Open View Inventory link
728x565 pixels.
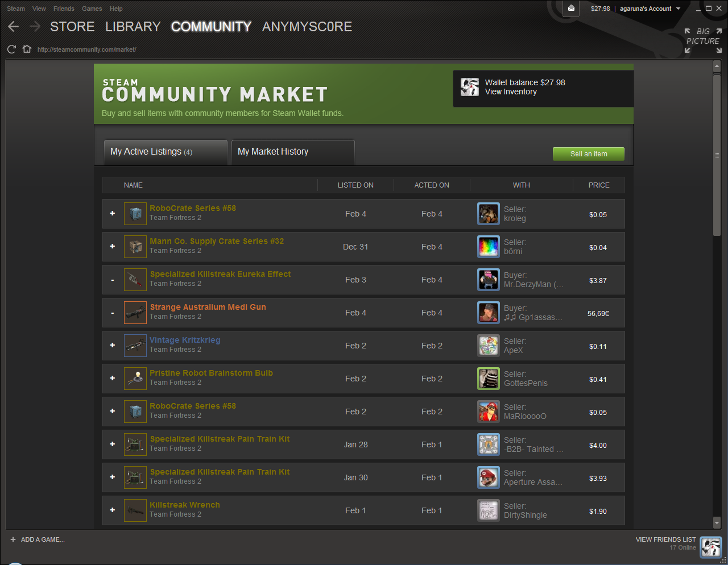click(511, 92)
